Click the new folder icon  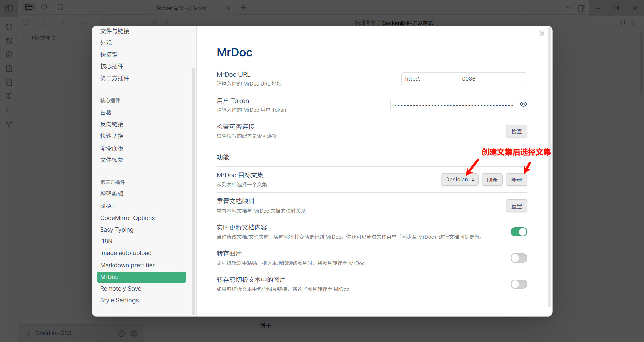click(45, 22)
